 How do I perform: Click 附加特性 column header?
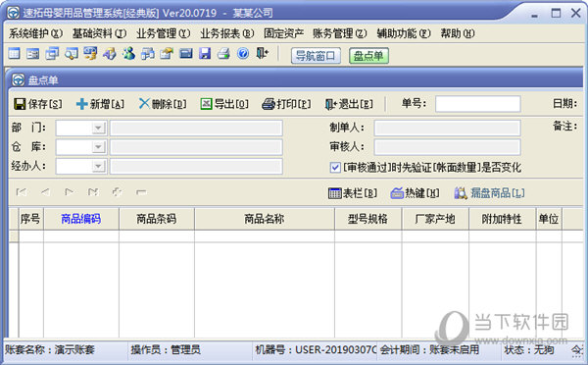503,219
